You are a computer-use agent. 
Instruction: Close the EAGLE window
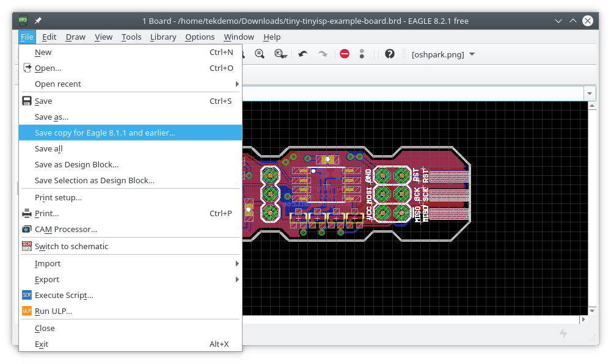pyautogui.click(x=588, y=21)
